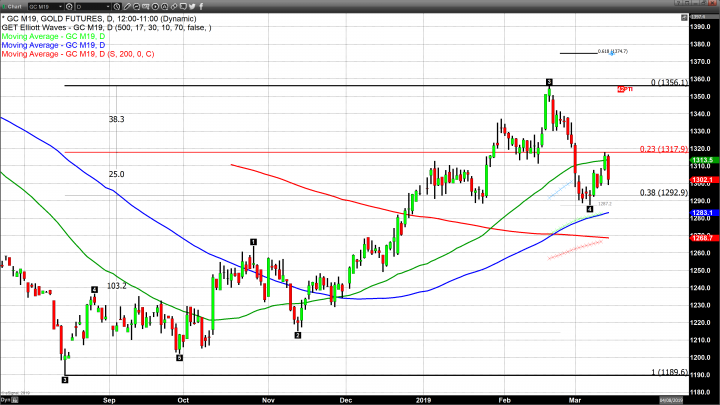Image resolution: width=720 pixels, height=405 pixels.
Task: Click the Feb label on the time axis
Action: click(505, 400)
